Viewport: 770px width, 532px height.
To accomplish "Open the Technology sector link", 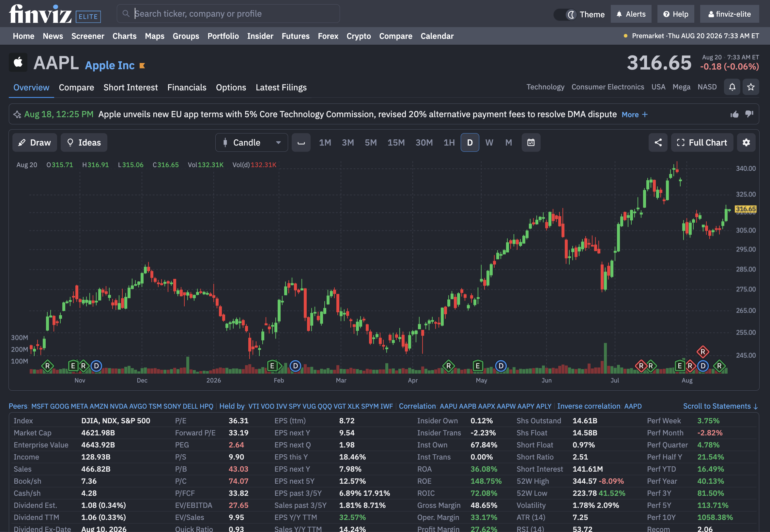I will pyautogui.click(x=545, y=87).
